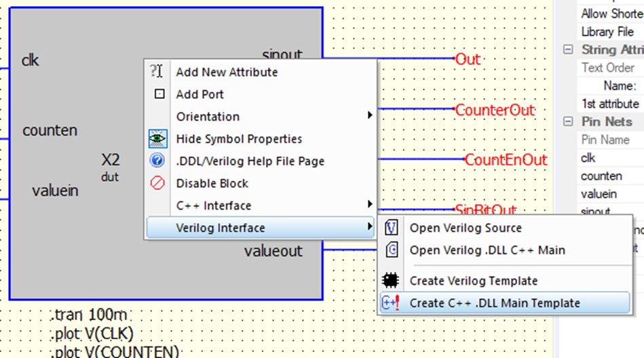This screenshot has height=358, width=644.
Task: Click the clk pin on block
Action: [x=30, y=60]
